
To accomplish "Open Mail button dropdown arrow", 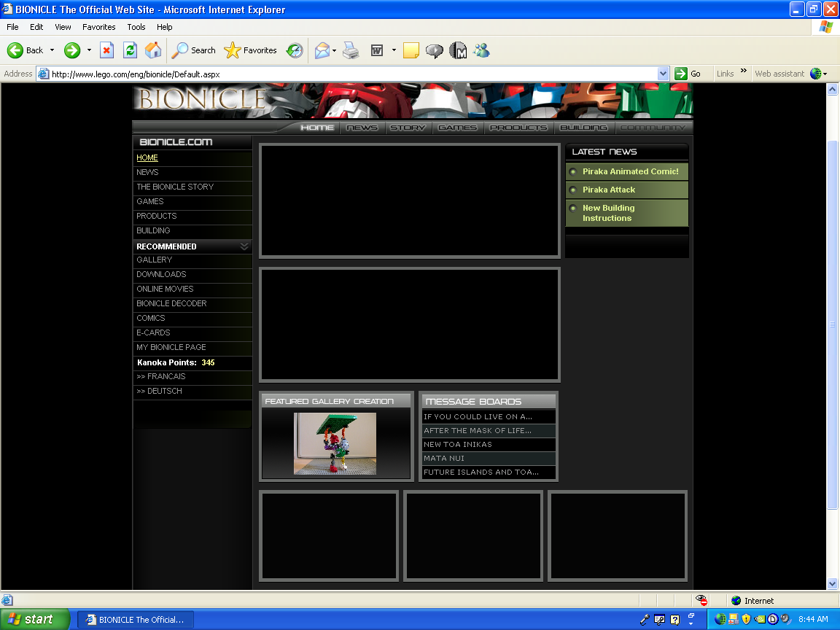I will 334,50.
